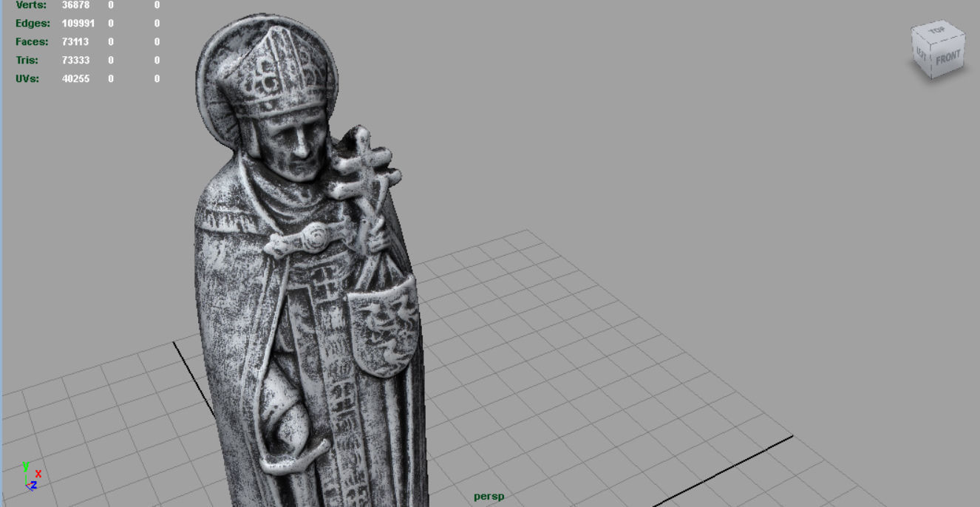Click the persp camera name label
980x507 pixels.
click(489, 497)
